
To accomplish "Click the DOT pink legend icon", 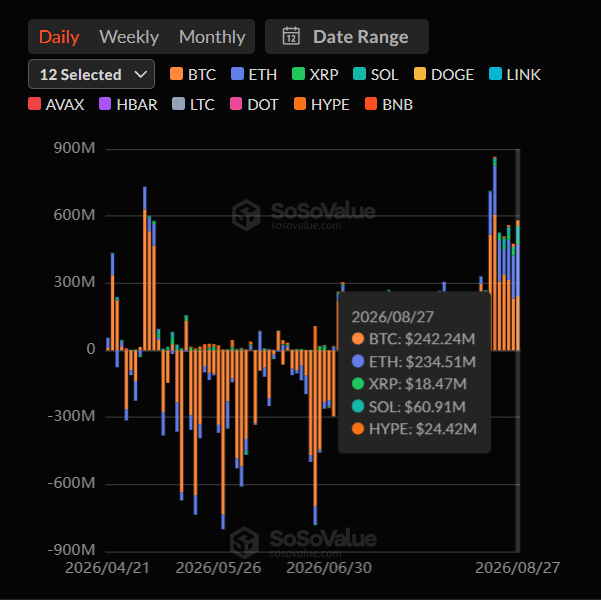I will tap(236, 104).
